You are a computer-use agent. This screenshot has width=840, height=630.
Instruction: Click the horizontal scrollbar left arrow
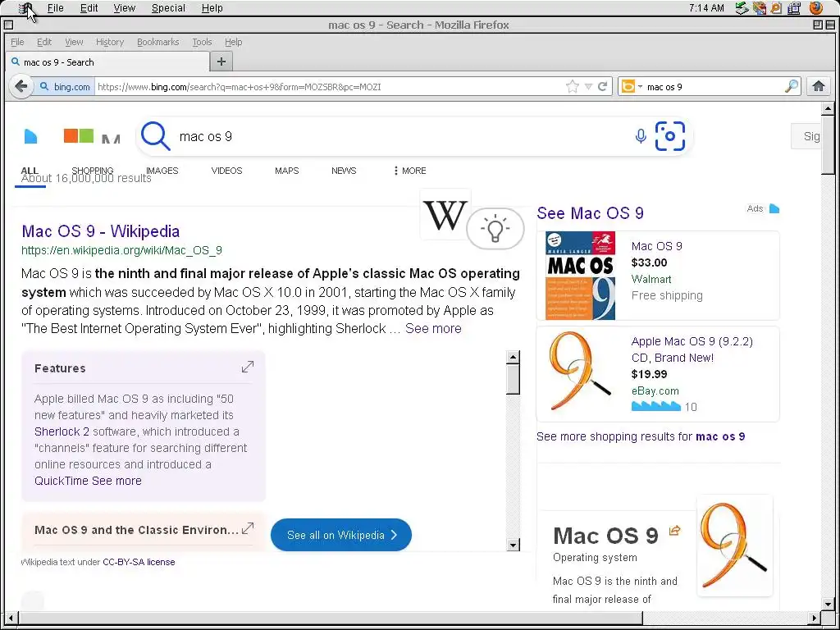click(x=10, y=618)
